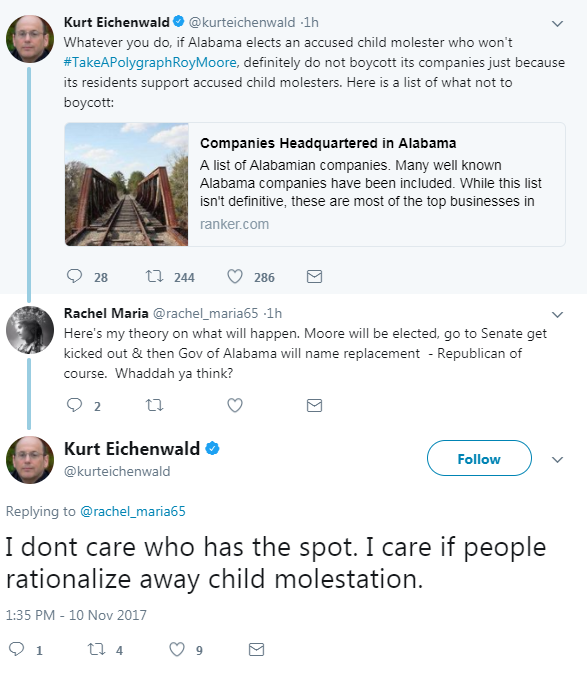Click reply icon on Kurt's top tweet

coord(74,276)
